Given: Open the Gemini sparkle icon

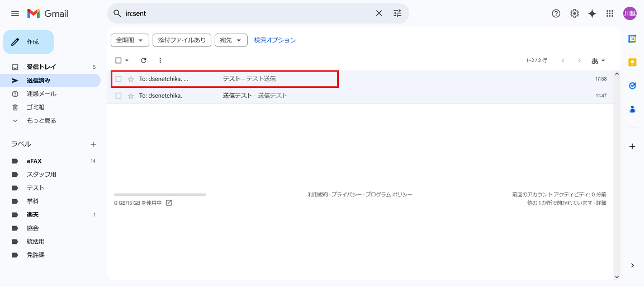Looking at the screenshot, I should point(592,13).
